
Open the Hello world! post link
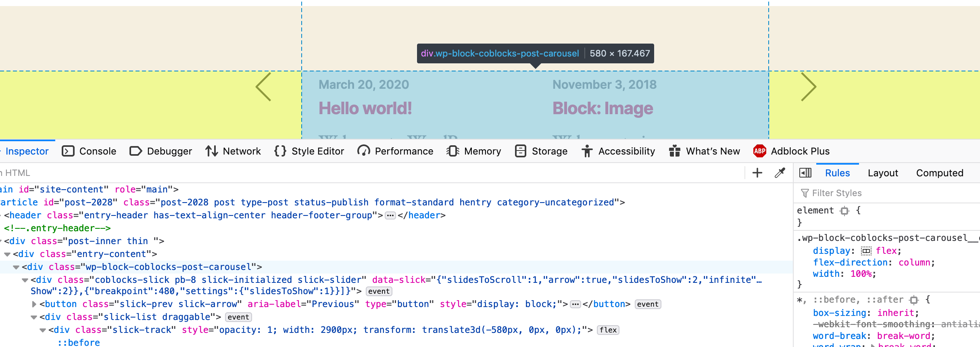(365, 109)
